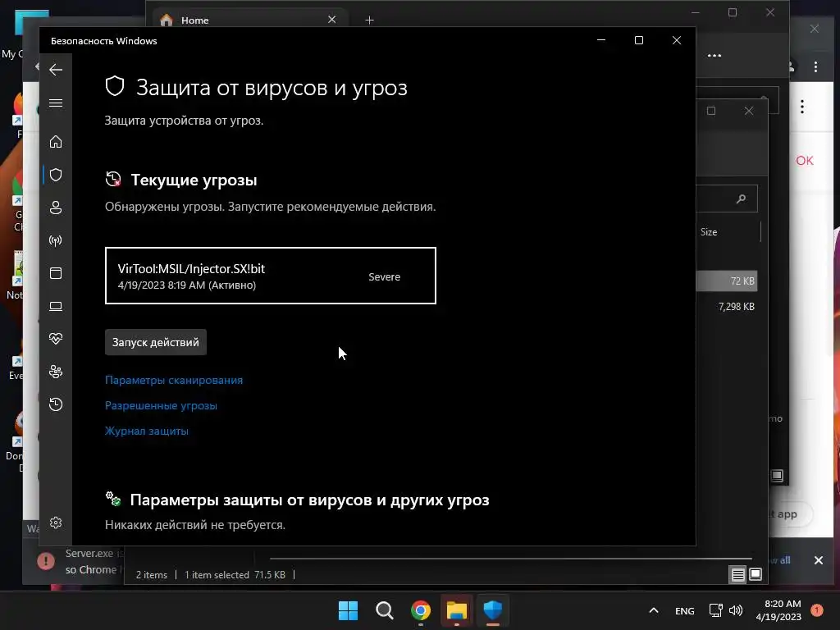The width and height of the screenshot is (840, 630).
Task: Click the Size column header
Action: (709, 232)
